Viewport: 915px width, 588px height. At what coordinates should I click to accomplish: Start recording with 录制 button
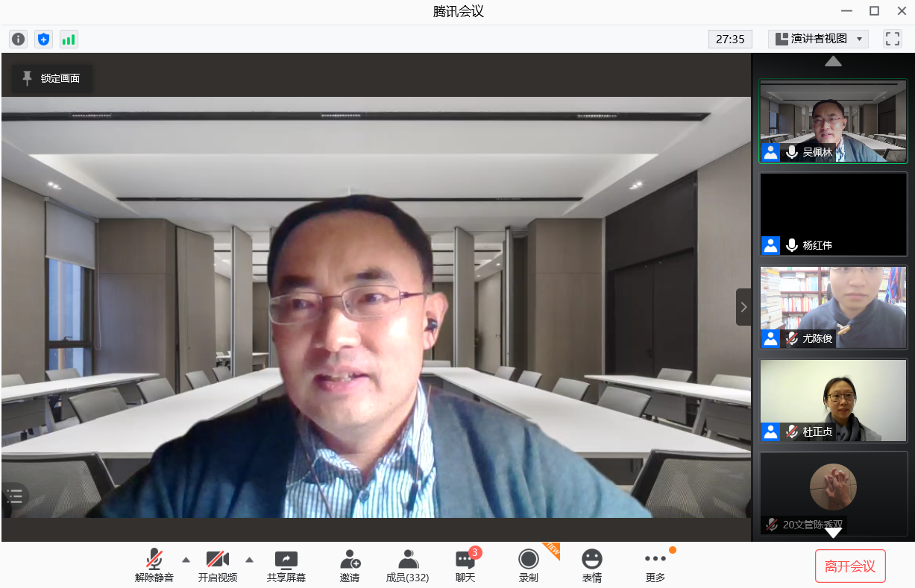529,566
